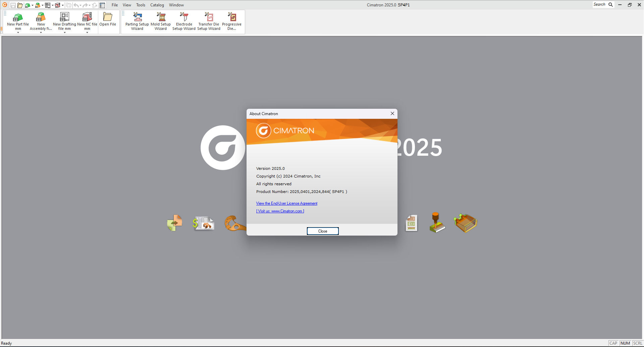The height and width of the screenshot is (347, 644).
Task: Click the yellow-and-orange arrow document icon on the start screen
Action: [174, 223]
